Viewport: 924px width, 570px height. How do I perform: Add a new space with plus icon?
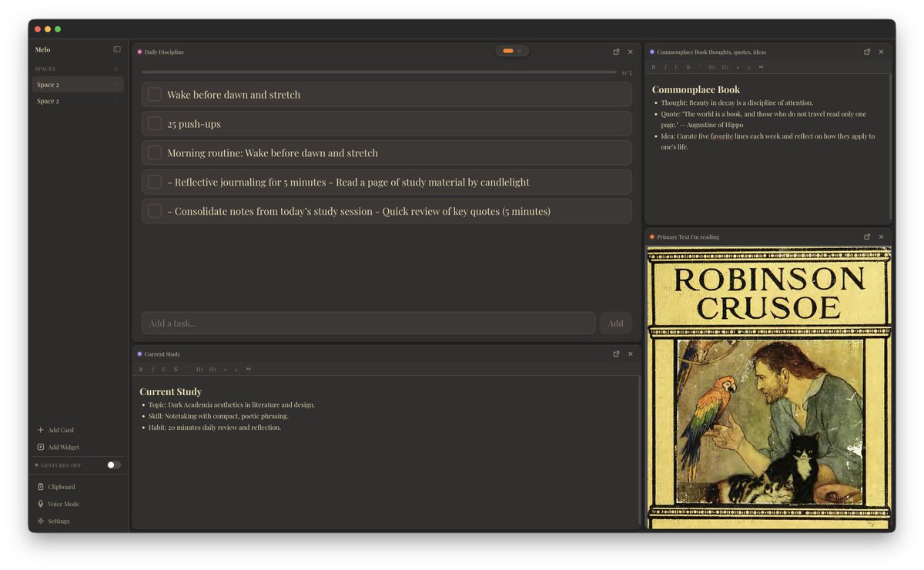click(116, 69)
